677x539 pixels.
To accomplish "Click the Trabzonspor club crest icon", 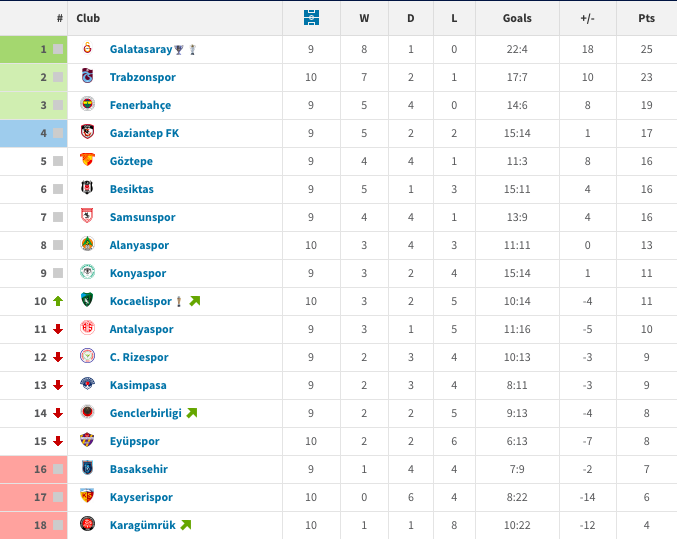I will tap(87, 77).
